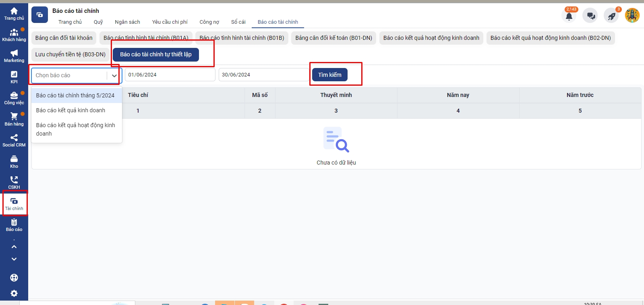Image resolution: width=644 pixels, height=305 pixels.
Task: Expand the Chọn báo cáo dropdown arrow
Action: coord(114,76)
